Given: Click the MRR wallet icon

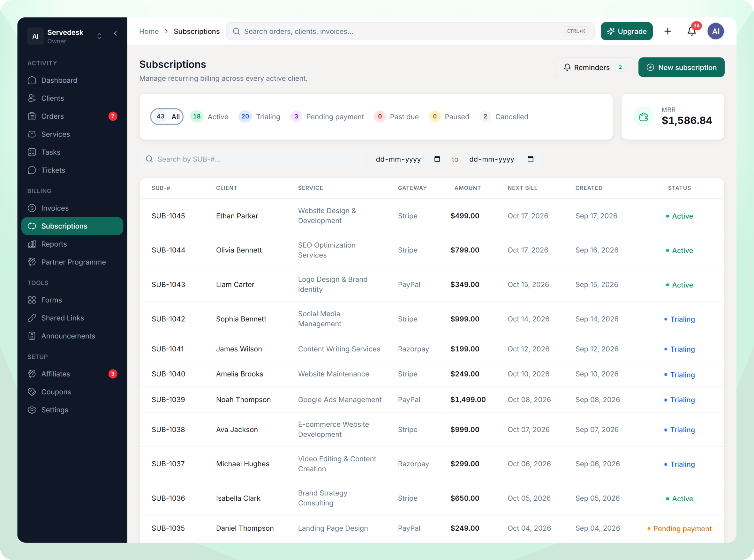Looking at the screenshot, I should (x=644, y=116).
